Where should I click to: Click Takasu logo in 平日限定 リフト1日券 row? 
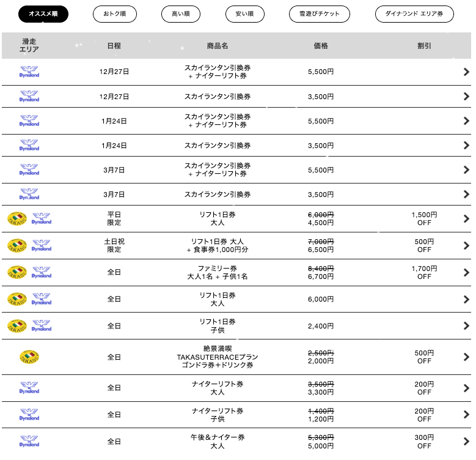click(17, 218)
